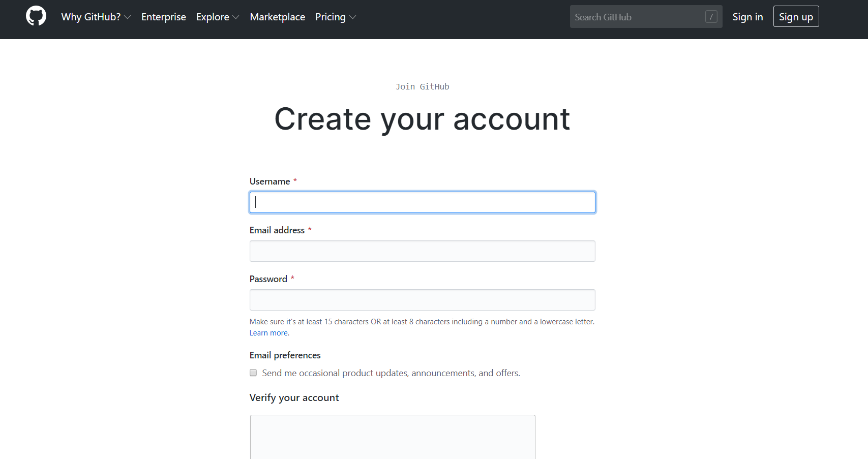
Task: Enable occasional product updates checkbox
Action: [253, 373]
